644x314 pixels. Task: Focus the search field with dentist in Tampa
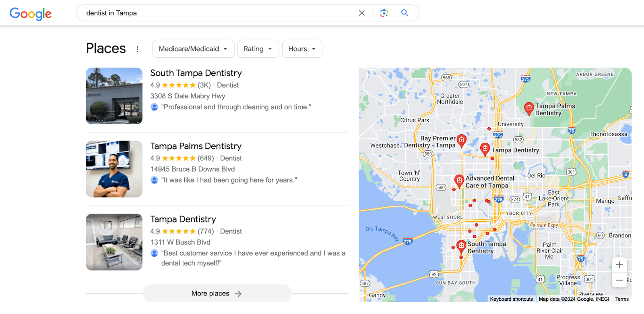(x=219, y=13)
